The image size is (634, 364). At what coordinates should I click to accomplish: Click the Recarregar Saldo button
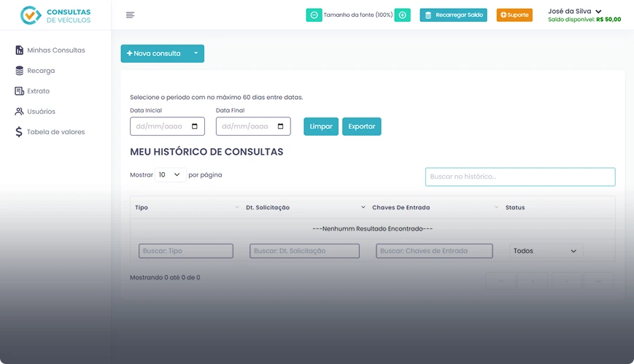pos(453,15)
